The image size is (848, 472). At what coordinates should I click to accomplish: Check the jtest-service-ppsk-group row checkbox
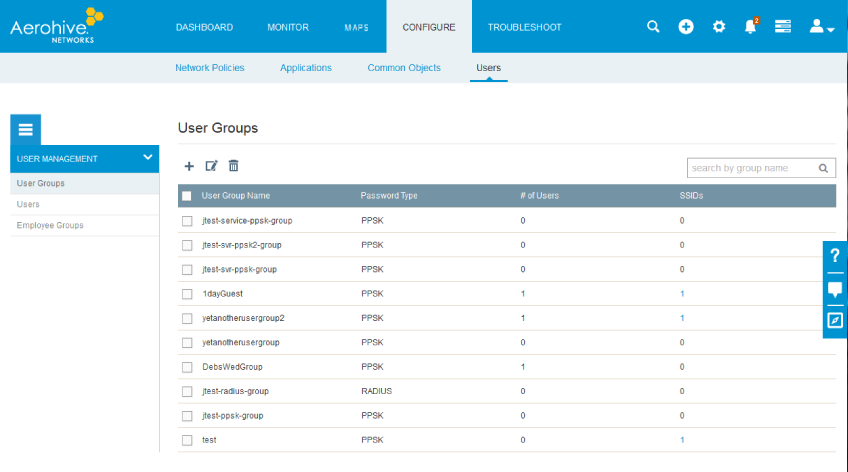point(187,221)
